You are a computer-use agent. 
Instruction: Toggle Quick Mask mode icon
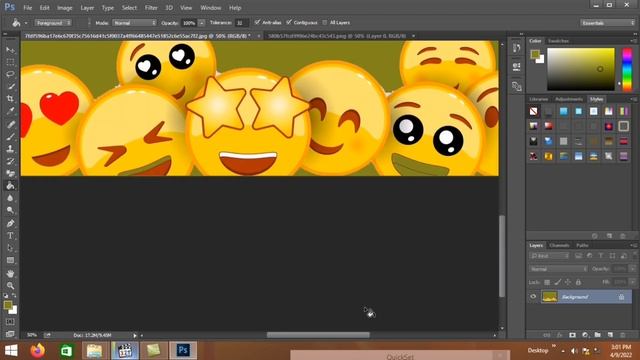coord(10,322)
